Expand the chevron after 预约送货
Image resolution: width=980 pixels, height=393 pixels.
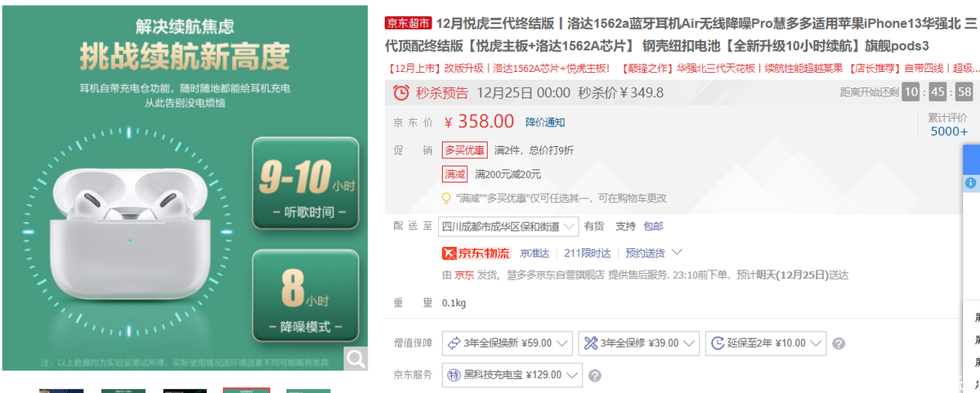coord(676,252)
